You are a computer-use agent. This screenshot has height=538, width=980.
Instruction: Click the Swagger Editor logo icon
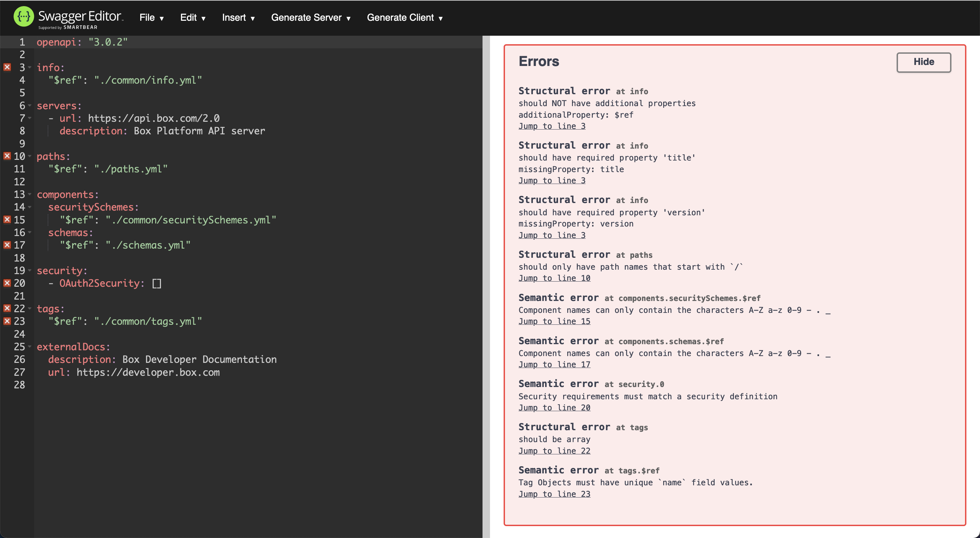[x=23, y=17]
